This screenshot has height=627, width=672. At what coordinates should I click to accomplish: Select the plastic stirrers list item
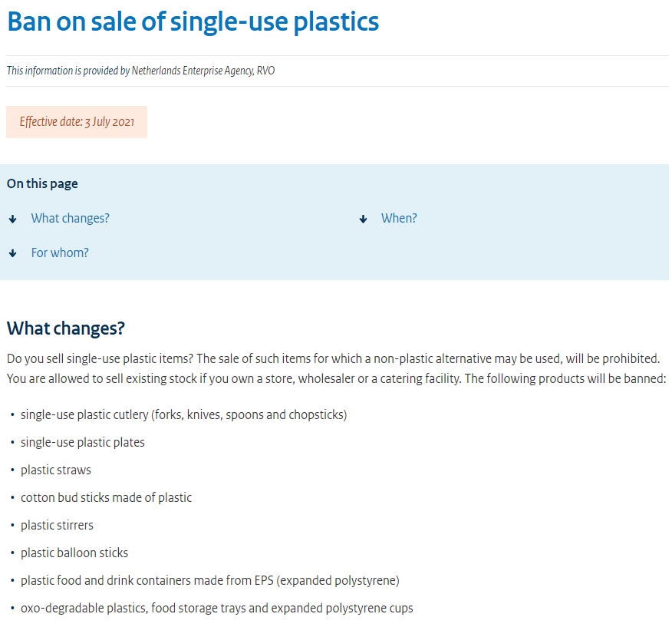57,526
